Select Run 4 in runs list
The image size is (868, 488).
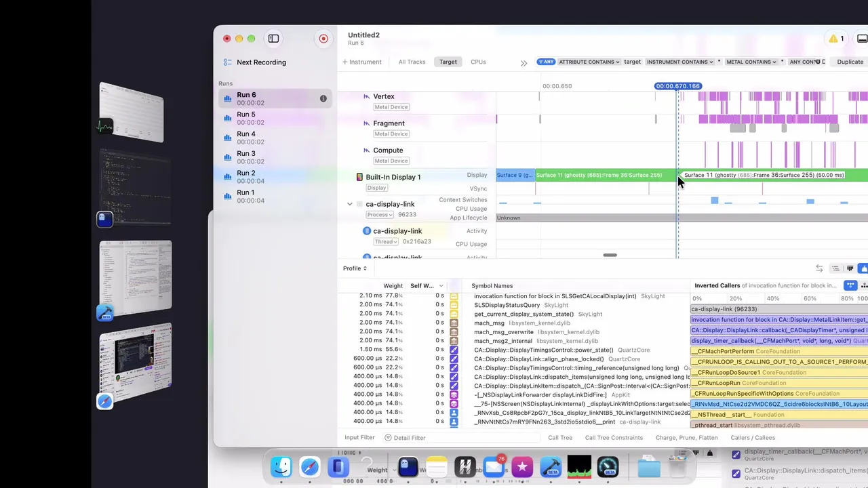(x=275, y=138)
